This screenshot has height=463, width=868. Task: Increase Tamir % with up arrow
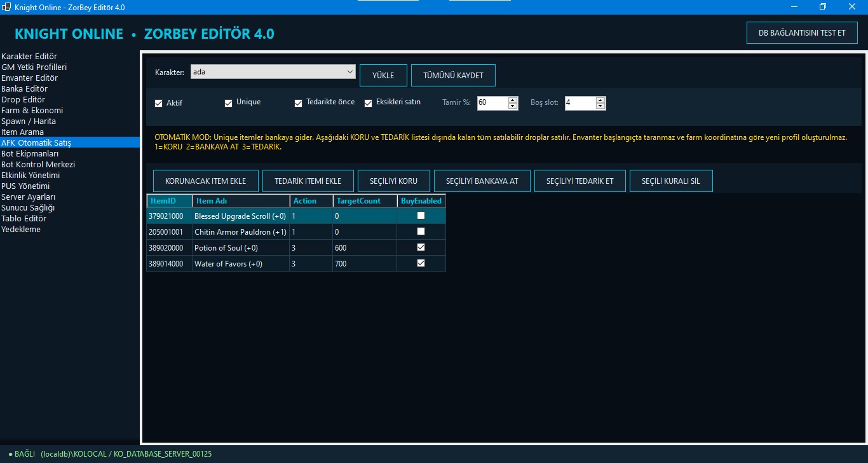click(513, 100)
